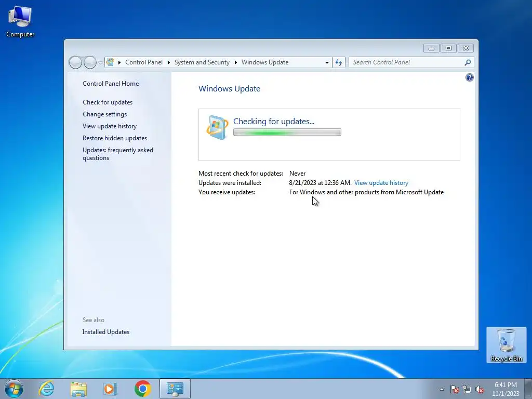The image size is (532, 399).
Task: Go to Control Panel Home
Action: tap(111, 84)
